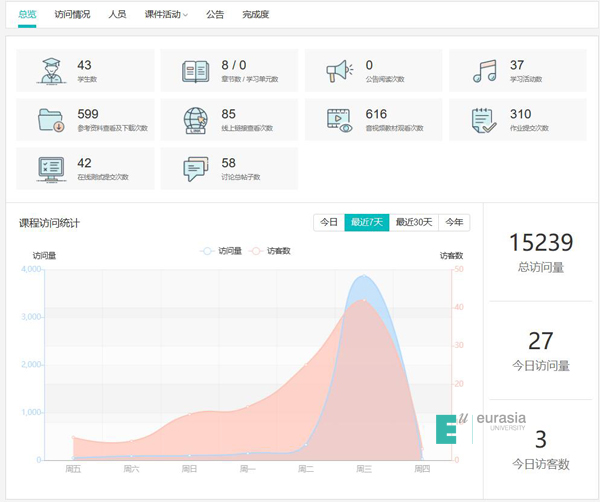Screen dimensions: 600x502
Task: Switch to the 访问情况 tab
Action: 72,15
